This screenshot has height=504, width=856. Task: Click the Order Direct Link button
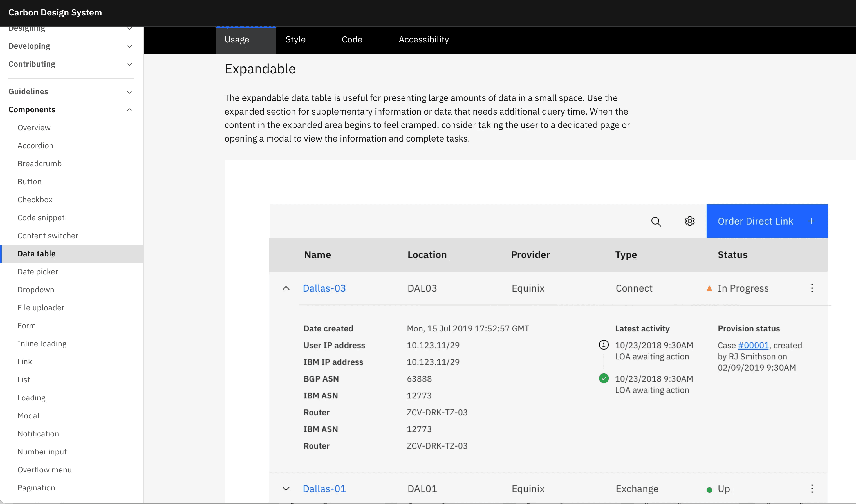click(767, 221)
